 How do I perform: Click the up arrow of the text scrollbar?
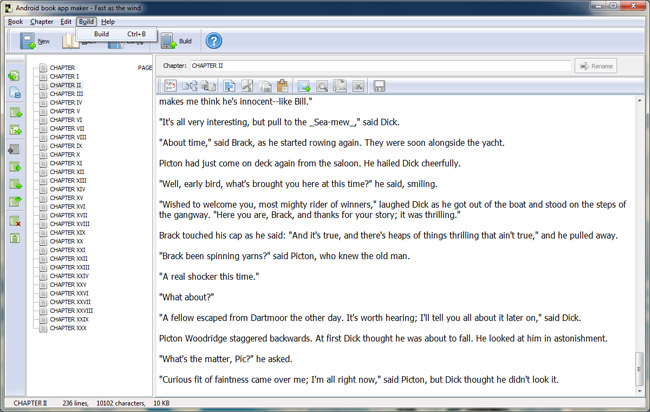tap(640, 101)
